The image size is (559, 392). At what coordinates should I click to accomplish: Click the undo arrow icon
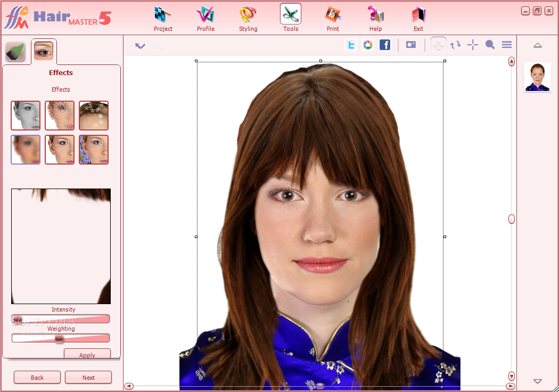click(x=140, y=46)
